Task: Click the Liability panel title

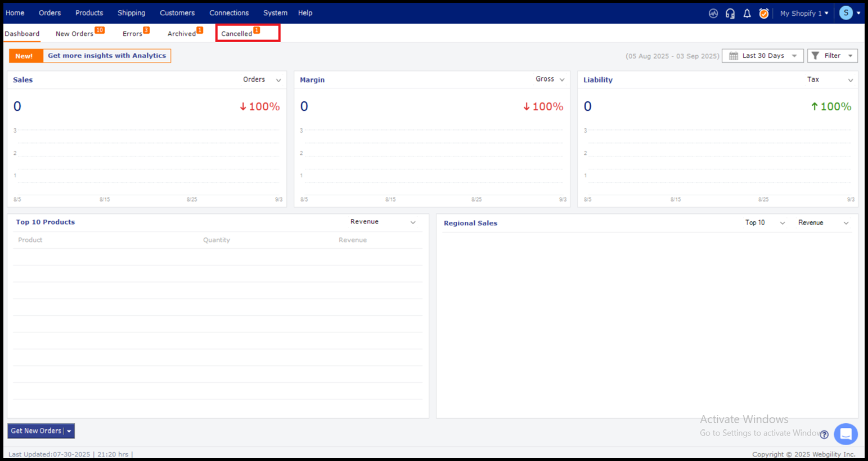Action: (598, 80)
